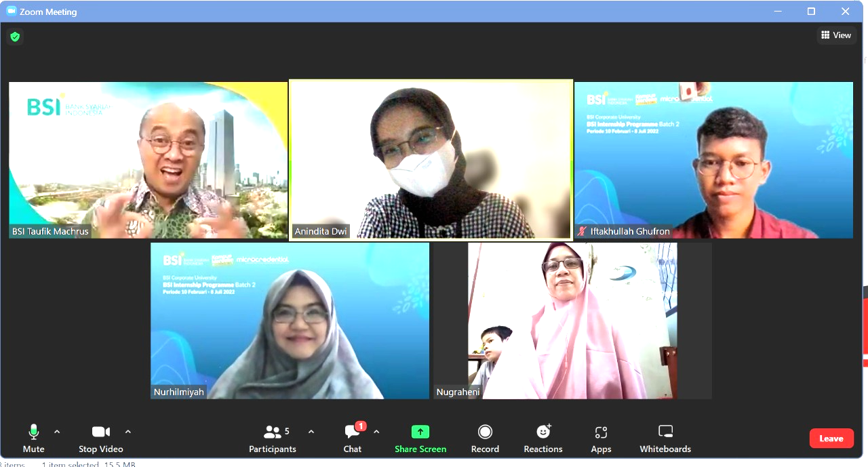Open the View layout menu
Image resolution: width=868 pixels, height=467 pixels.
point(836,35)
